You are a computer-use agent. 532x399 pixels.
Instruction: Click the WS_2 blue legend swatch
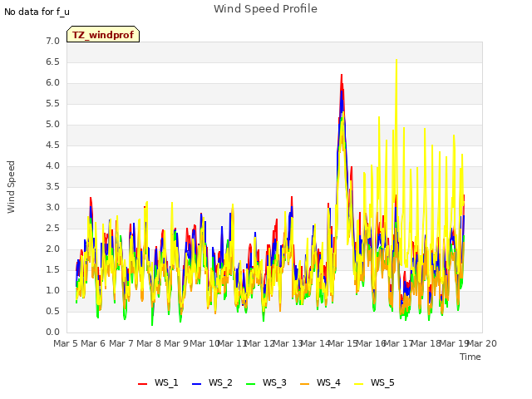pos(196,384)
